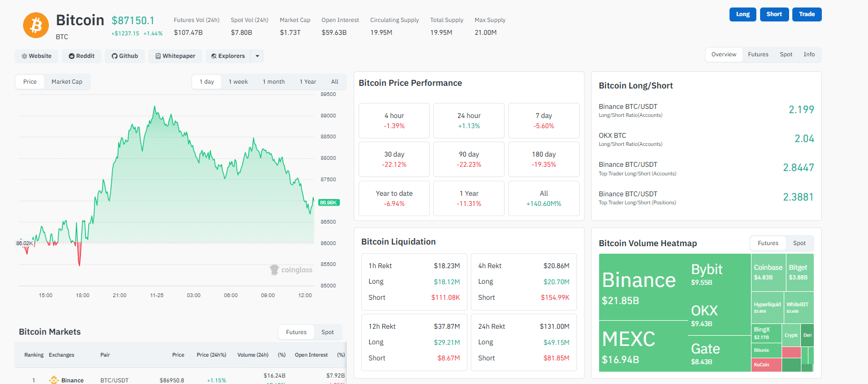Open the Website globe icon button
868x384 pixels.
(24, 56)
